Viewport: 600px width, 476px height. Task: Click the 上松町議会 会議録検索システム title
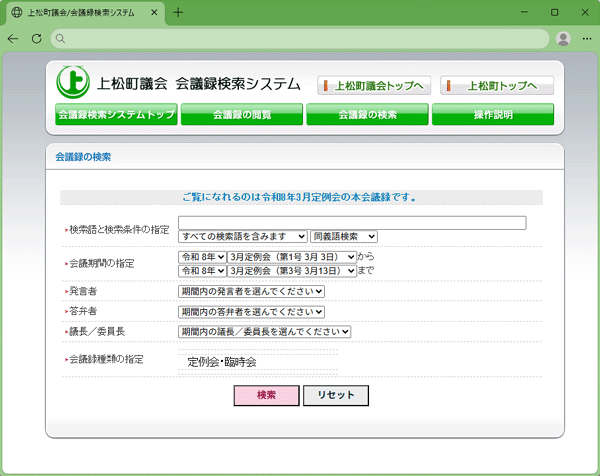pyautogui.click(x=199, y=83)
